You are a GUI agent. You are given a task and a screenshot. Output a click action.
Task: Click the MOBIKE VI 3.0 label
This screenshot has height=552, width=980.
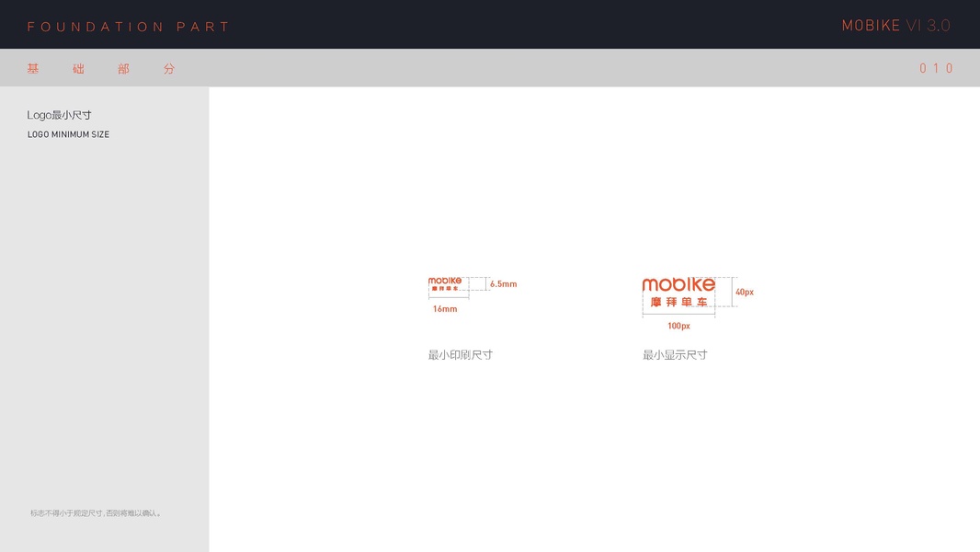point(895,26)
